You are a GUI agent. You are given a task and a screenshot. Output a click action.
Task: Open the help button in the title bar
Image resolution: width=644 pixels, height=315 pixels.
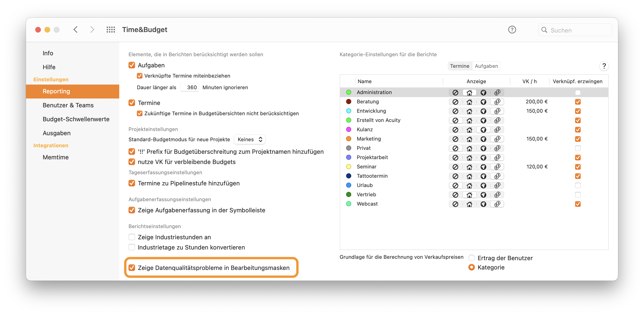click(512, 30)
